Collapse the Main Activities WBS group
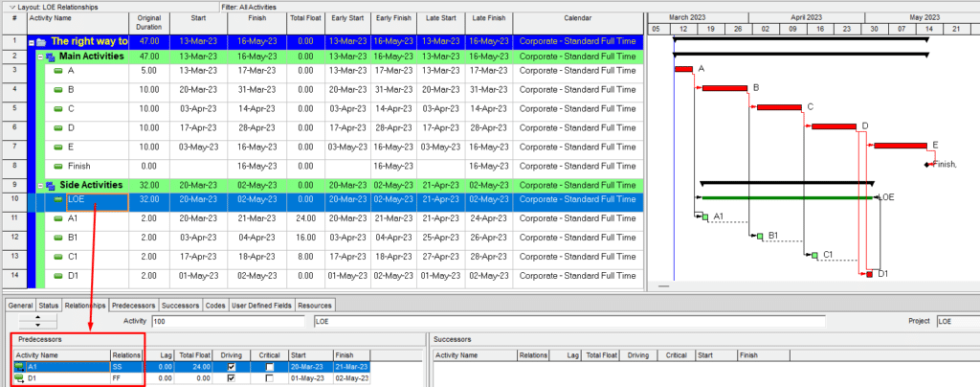 pos(40,57)
